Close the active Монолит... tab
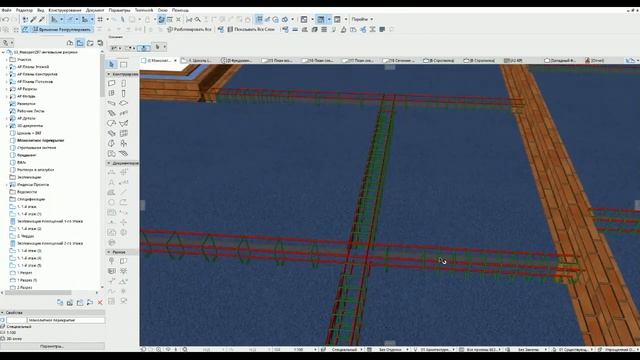This screenshot has height=360, width=640. [x=175, y=60]
